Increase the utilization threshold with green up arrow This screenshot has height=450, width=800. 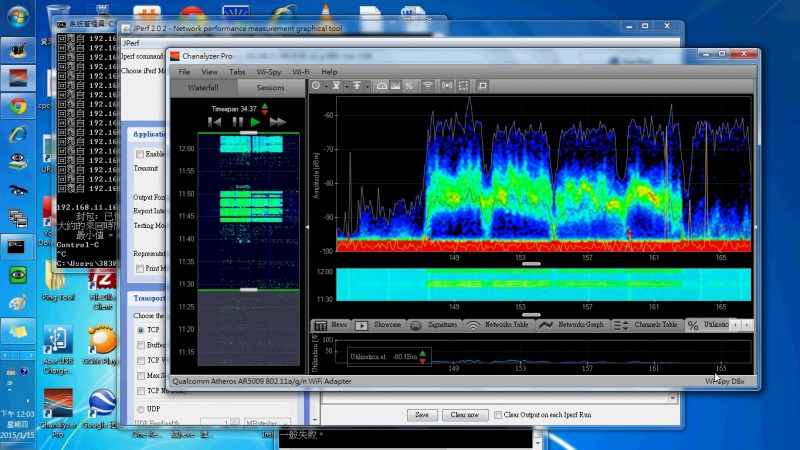point(423,352)
